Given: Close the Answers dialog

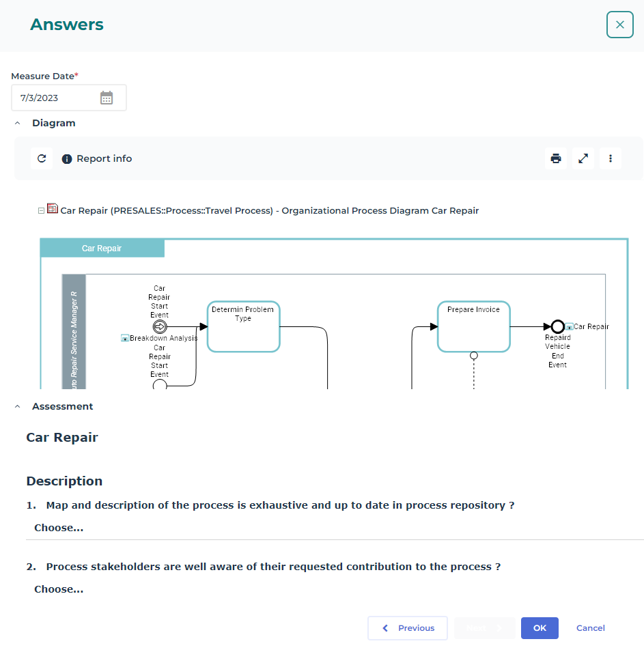Looking at the screenshot, I should pos(619,25).
